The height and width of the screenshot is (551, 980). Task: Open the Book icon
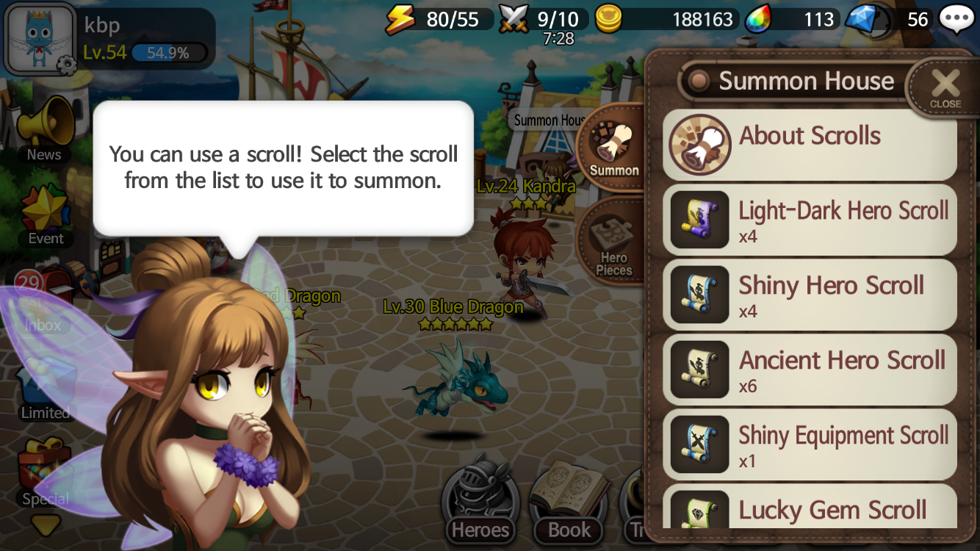(569, 500)
